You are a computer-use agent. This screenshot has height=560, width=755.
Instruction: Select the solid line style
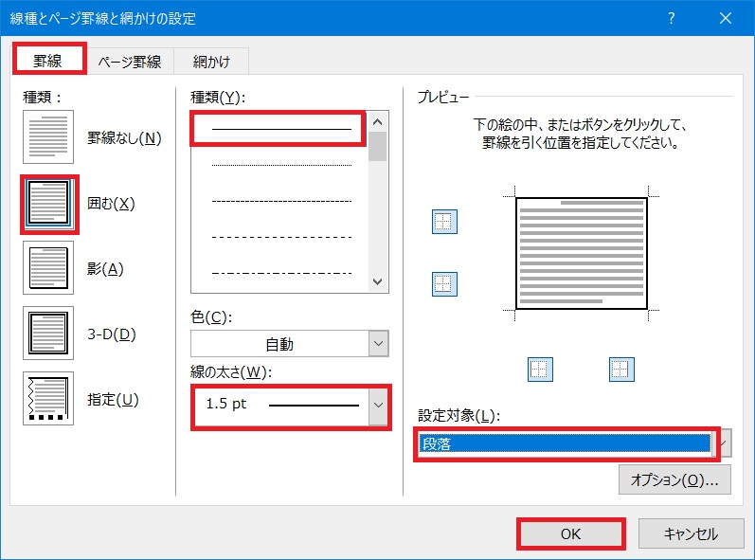281,129
